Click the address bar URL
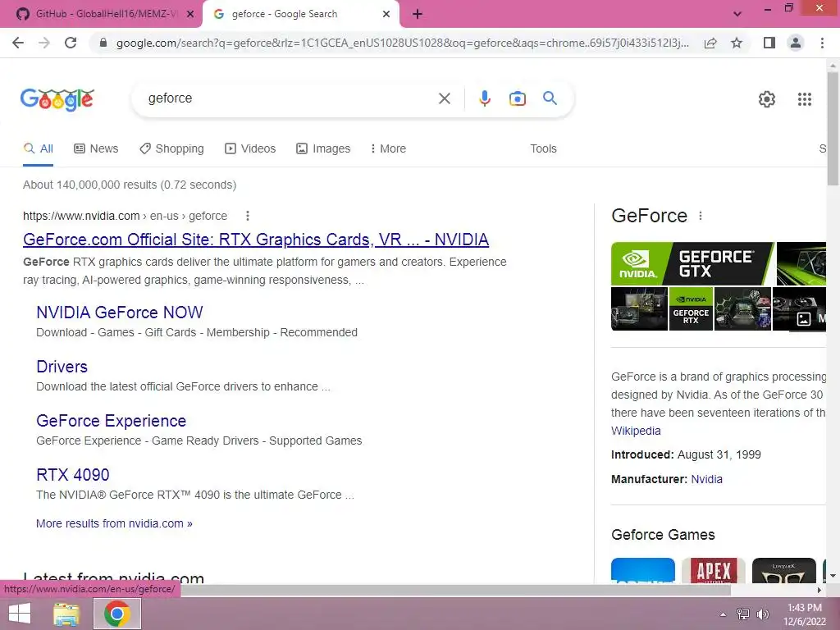 coord(402,43)
